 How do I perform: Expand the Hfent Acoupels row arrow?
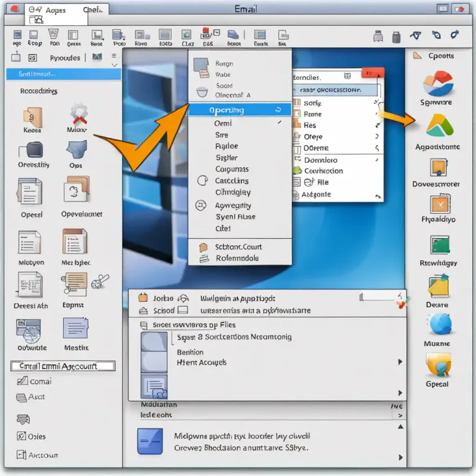pyautogui.click(x=400, y=362)
